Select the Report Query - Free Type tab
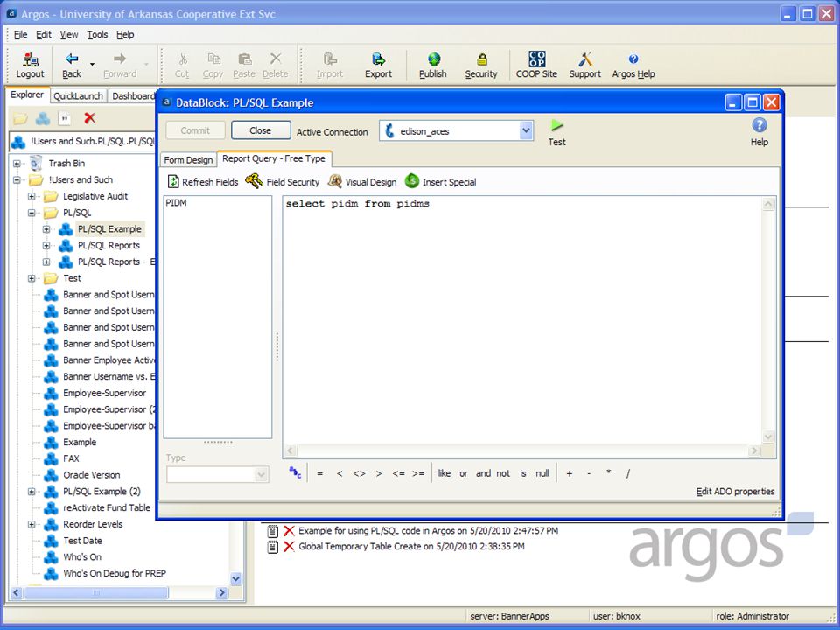This screenshot has height=630, width=840. click(x=274, y=158)
